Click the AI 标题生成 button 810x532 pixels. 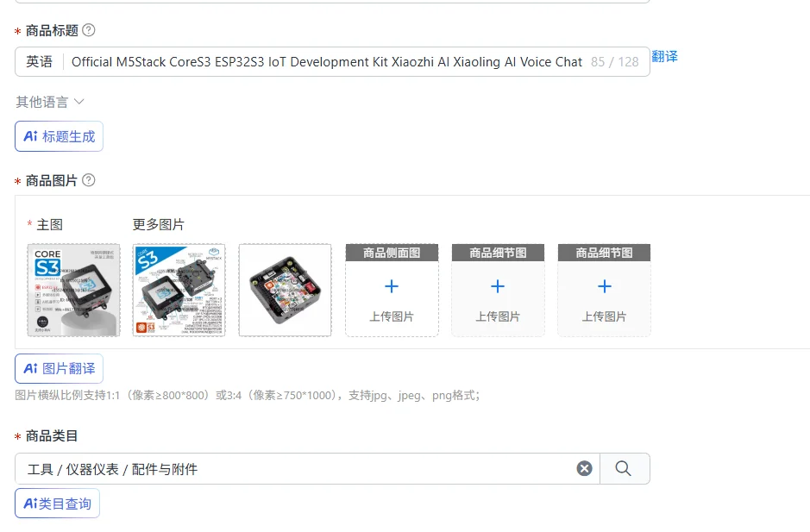tap(59, 136)
